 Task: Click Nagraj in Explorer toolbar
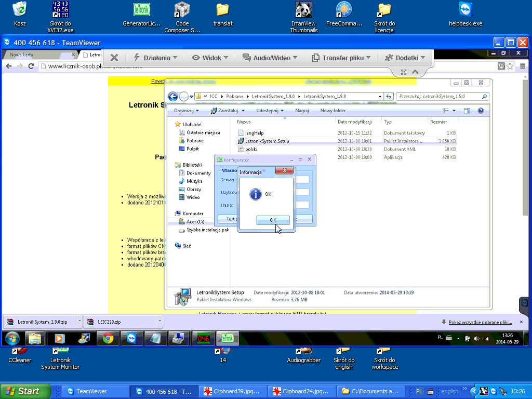(x=302, y=111)
